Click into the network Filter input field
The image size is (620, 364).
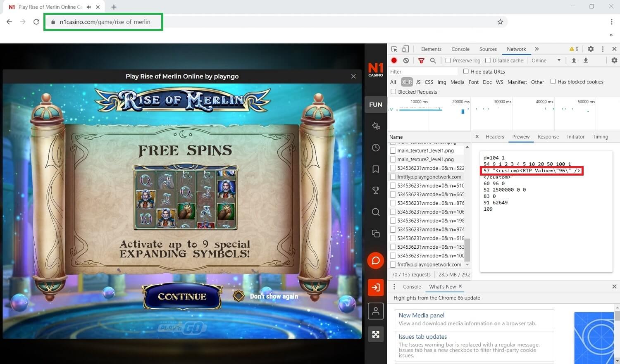click(422, 71)
